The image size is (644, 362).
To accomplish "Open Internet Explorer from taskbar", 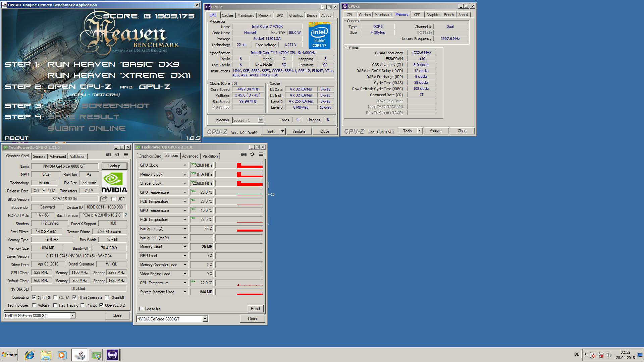I will click(x=30, y=355).
